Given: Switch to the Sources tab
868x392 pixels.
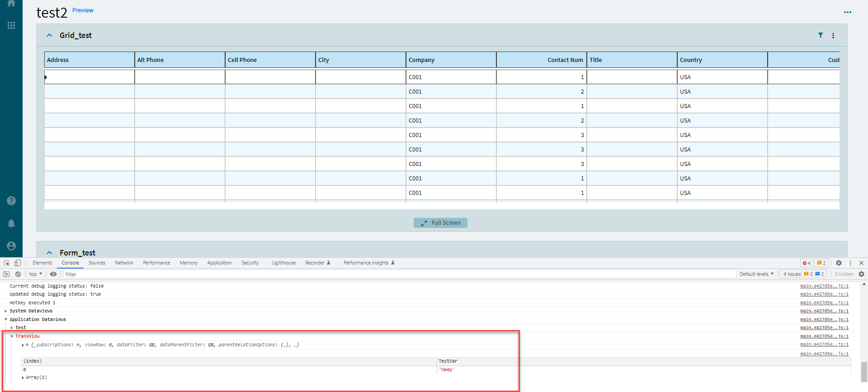Looking at the screenshot, I should [97, 263].
